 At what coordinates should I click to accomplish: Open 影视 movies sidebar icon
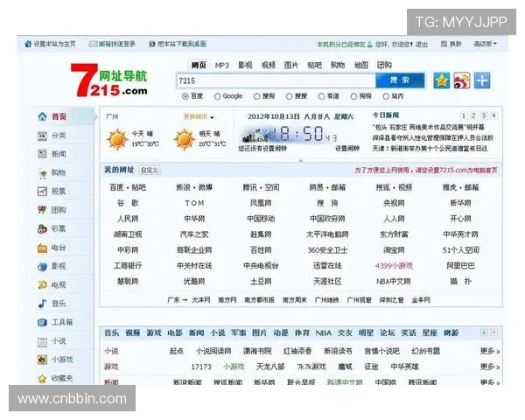[x=42, y=267]
